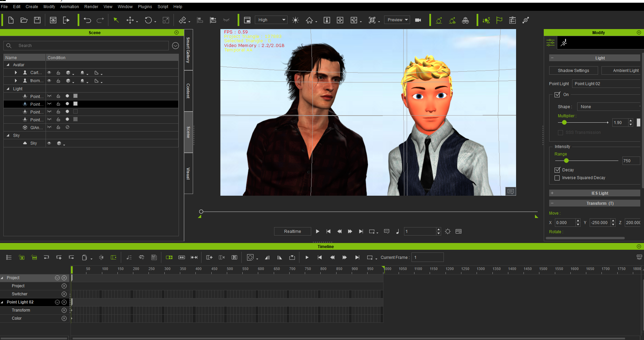This screenshot has height=340, width=644.
Task: Toggle visibility eye of thom avatar
Action: [x=49, y=81]
